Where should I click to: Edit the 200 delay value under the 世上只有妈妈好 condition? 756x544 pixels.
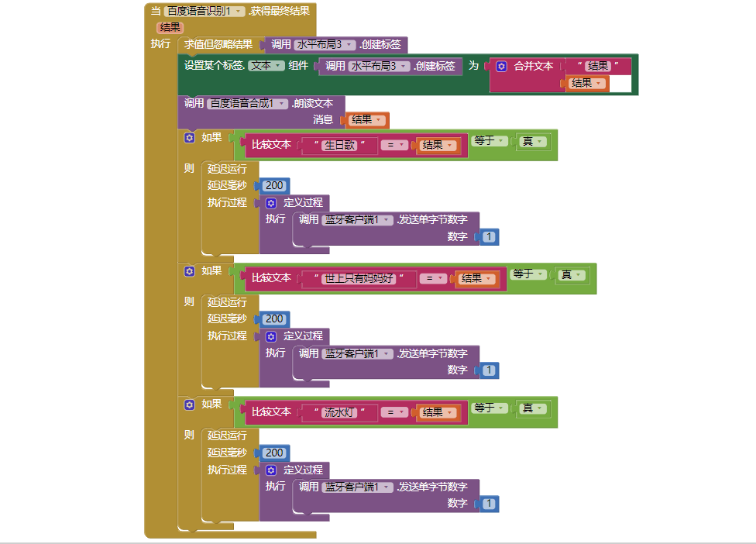pos(274,319)
